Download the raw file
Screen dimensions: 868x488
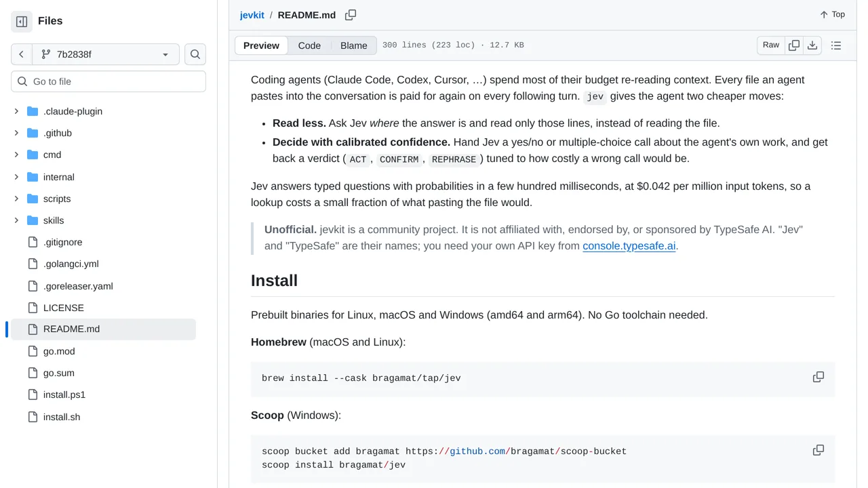click(x=812, y=45)
